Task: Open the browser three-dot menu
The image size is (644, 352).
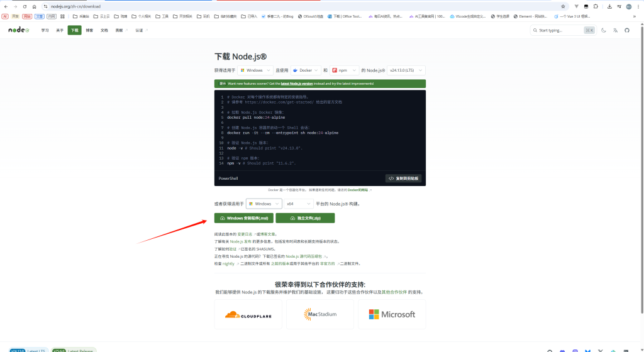Action: 638,6
